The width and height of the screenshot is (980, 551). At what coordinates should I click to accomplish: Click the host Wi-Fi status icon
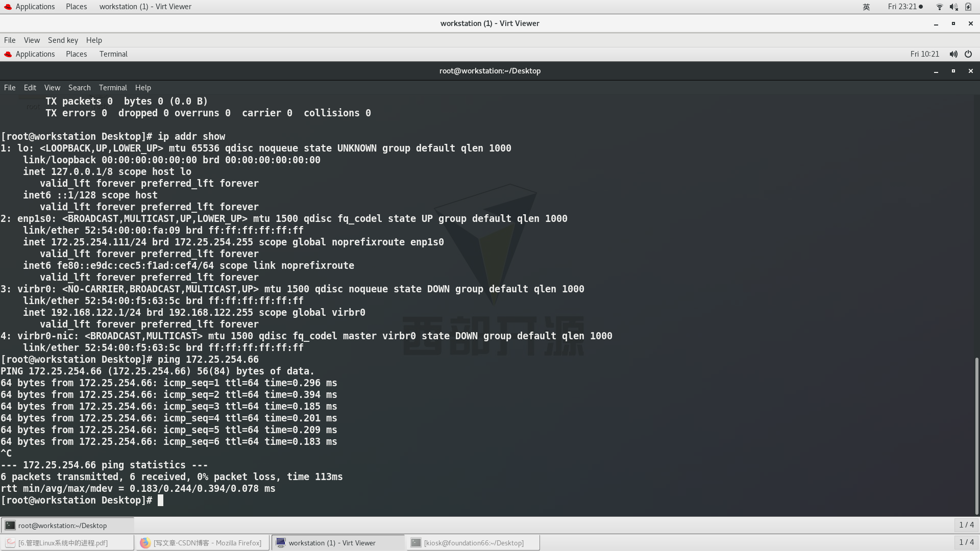click(939, 7)
